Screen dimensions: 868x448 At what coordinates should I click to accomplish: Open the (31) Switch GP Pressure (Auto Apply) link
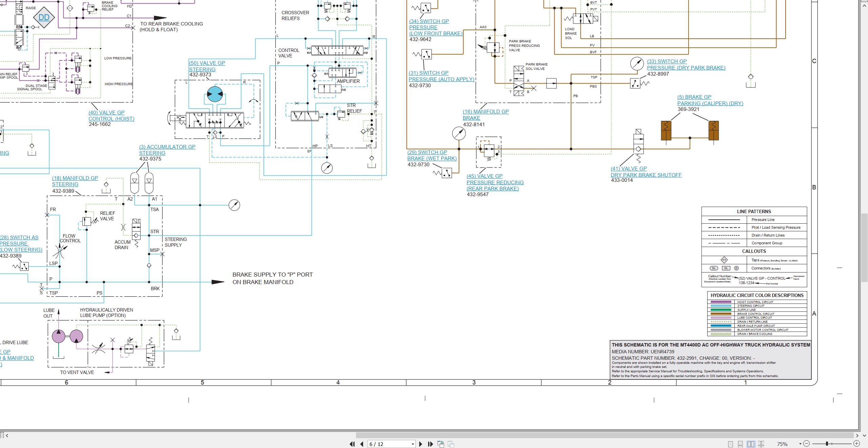[441, 76]
